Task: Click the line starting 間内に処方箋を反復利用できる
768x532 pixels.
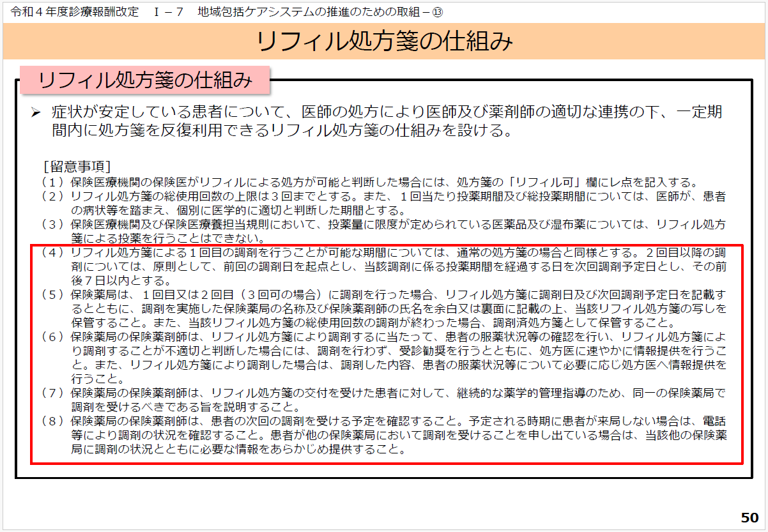Action: point(282,132)
